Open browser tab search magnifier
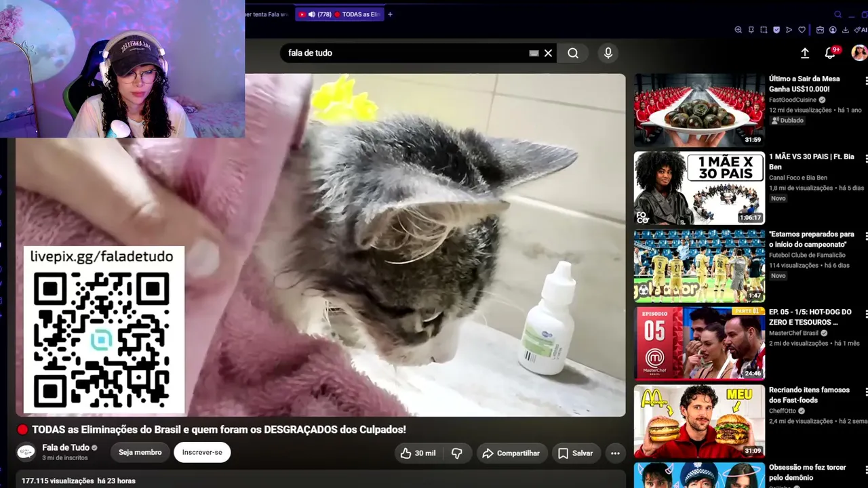The width and height of the screenshot is (868, 488). click(838, 14)
